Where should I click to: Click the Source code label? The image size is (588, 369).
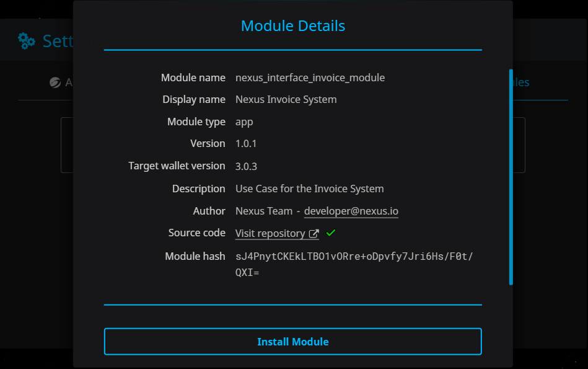197,233
